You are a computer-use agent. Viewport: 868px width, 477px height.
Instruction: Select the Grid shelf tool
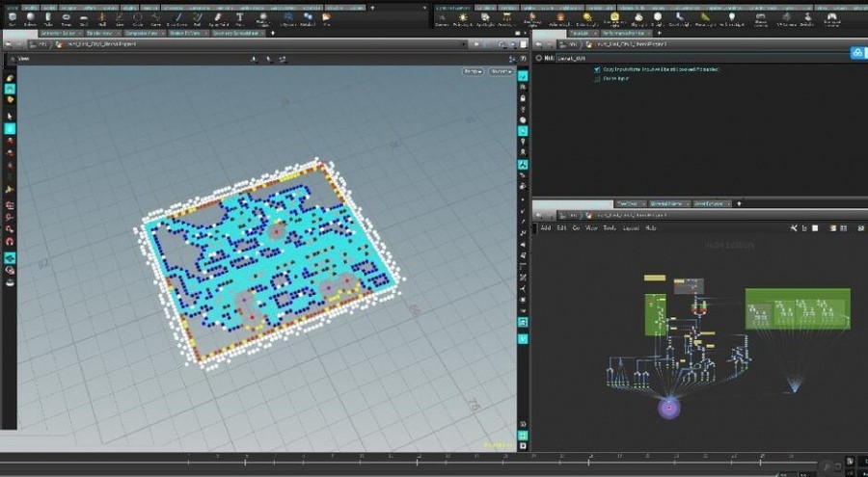[x=84, y=19]
